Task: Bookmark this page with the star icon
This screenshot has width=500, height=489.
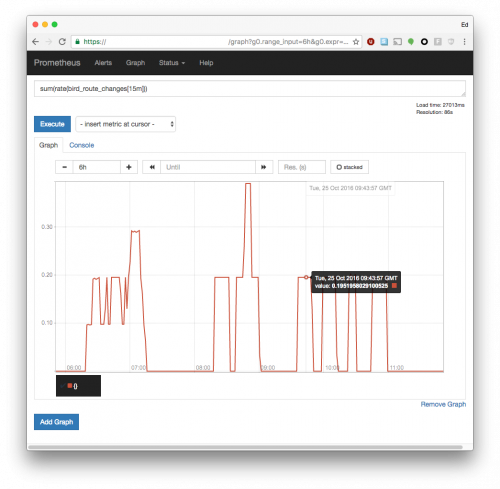Action: point(356,42)
